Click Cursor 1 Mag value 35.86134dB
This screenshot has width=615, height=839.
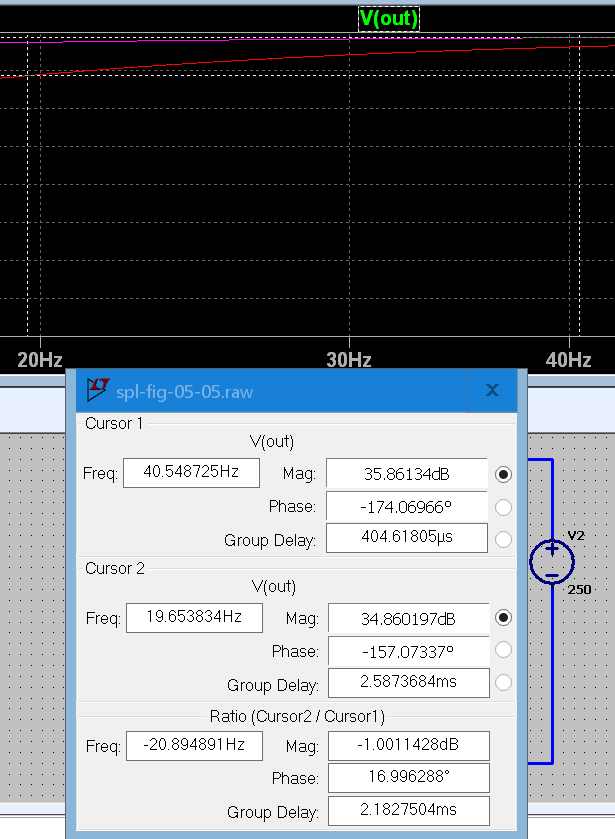[x=406, y=474]
